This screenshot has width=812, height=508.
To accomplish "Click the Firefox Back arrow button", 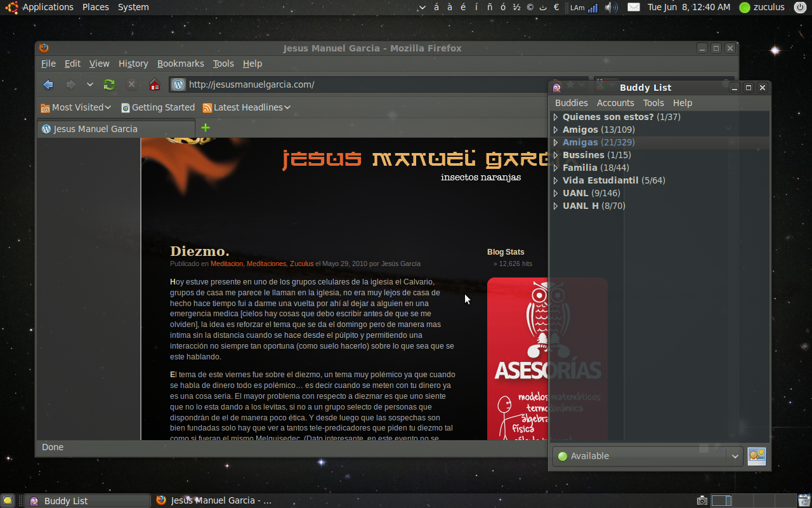I will pos(48,84).
